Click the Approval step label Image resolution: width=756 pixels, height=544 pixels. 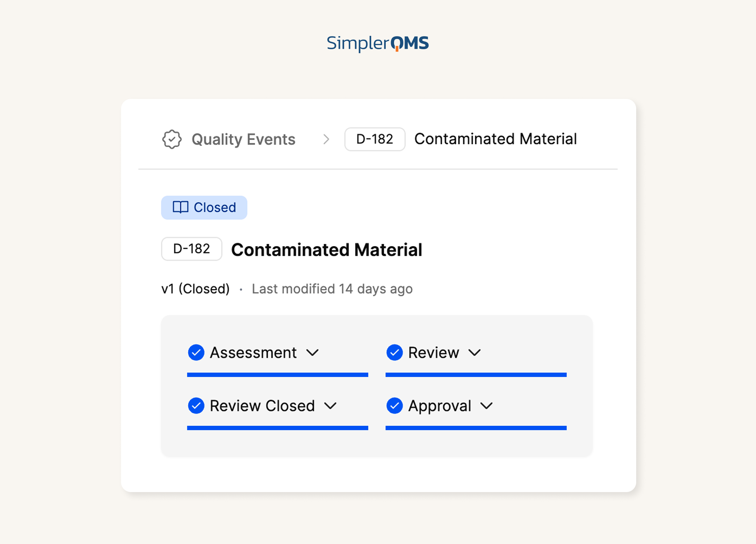(x=440, y=406)
